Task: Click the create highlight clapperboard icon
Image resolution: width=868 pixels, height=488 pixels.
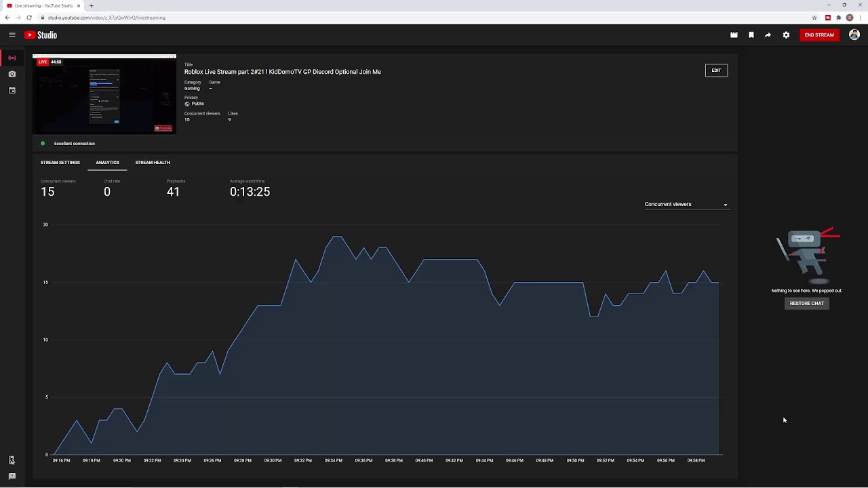Action: [734, 35]
